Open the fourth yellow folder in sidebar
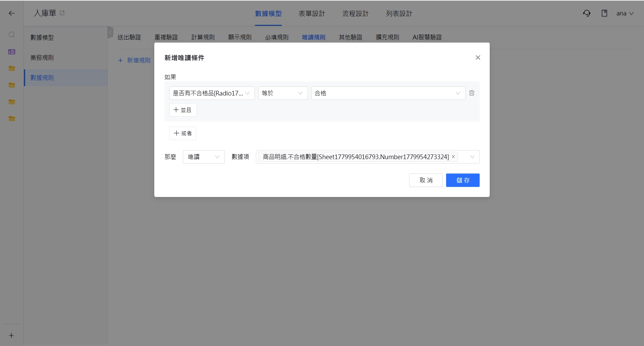This screenshot has height=346, width=644. click(x=12, y=119)
